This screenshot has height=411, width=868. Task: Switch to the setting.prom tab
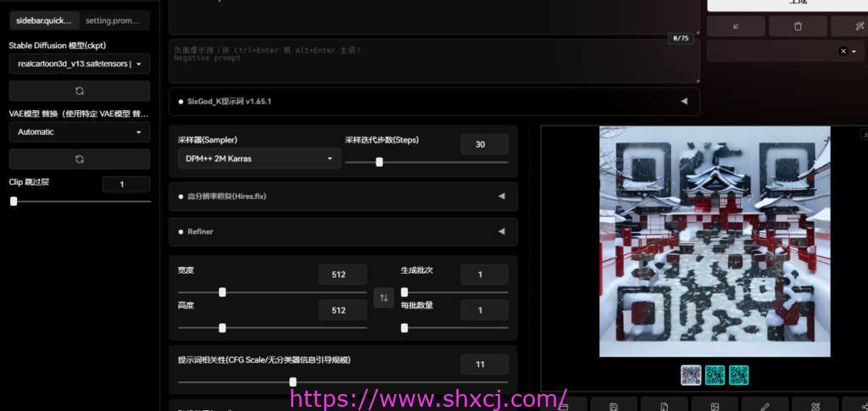(114, 20)
